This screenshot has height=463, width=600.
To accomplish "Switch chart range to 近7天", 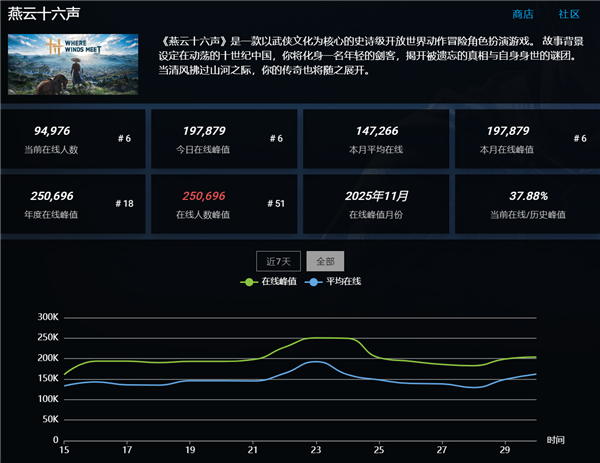I will pyautogui.click(x=278, y=261).
